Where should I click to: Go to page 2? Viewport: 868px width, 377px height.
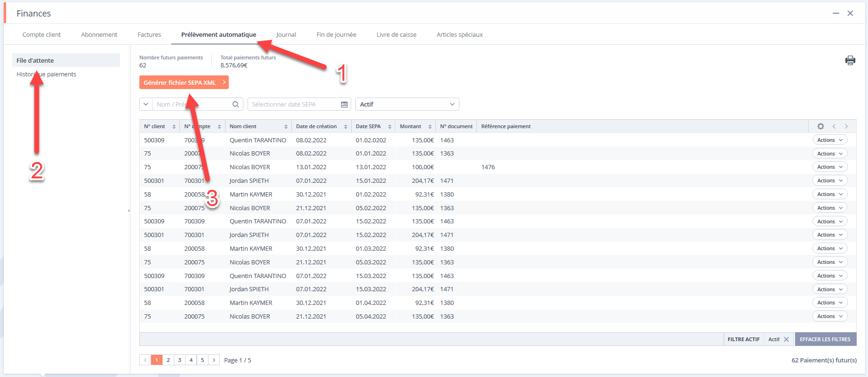coord(168,360)
